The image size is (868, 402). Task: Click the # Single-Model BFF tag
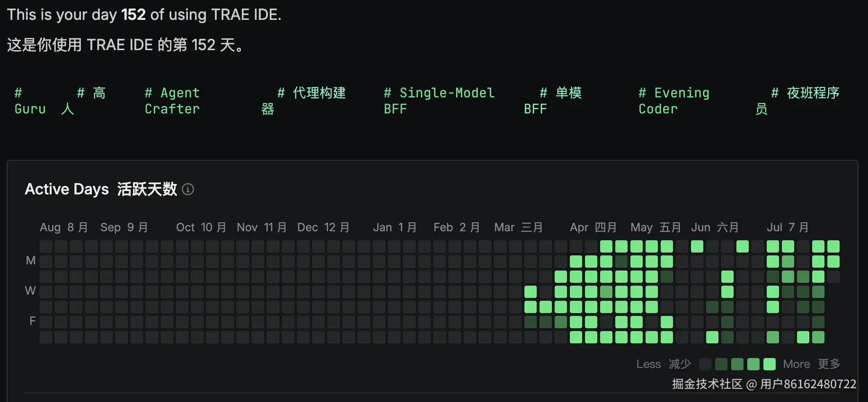pos(439,101)
